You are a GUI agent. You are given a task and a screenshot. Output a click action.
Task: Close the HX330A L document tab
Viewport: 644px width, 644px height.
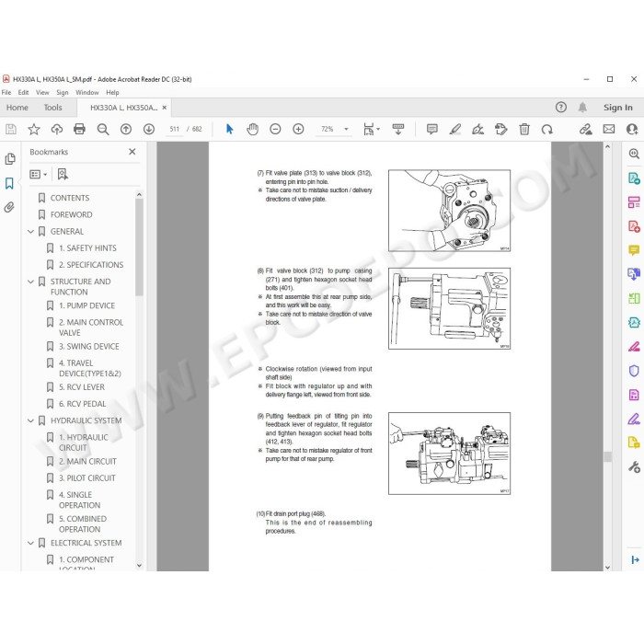pos(165,108)
